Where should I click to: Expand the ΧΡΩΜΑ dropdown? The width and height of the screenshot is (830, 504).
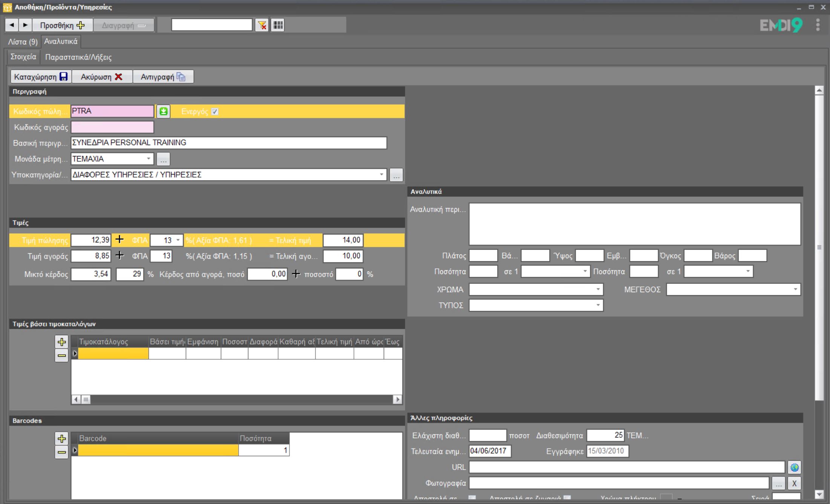(598, 290)
